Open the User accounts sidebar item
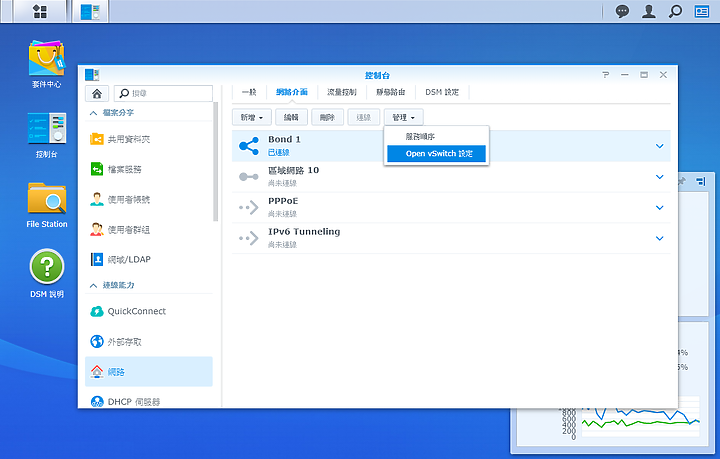The width and height of the screenshot is (720, 459). click(149, 200)
